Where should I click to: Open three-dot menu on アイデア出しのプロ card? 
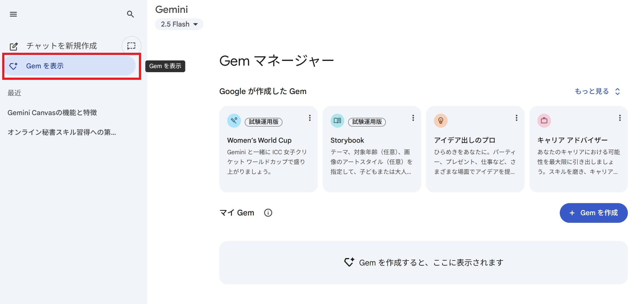click(517, 118)
